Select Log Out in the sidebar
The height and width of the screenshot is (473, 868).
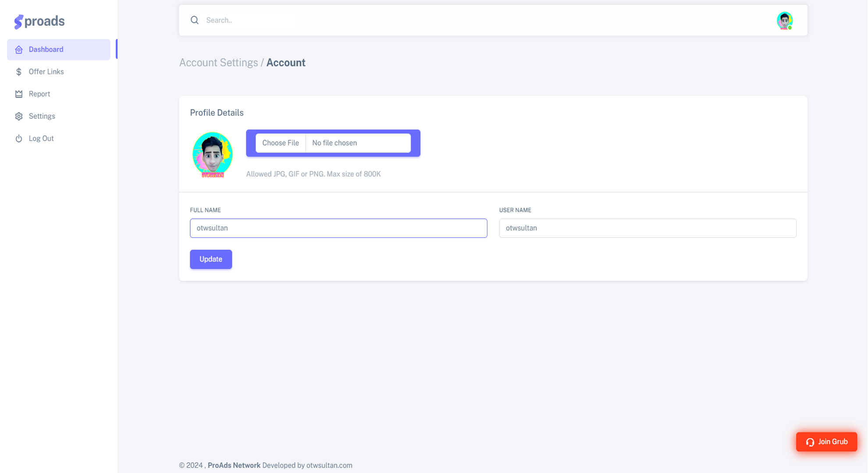(41, 139)
